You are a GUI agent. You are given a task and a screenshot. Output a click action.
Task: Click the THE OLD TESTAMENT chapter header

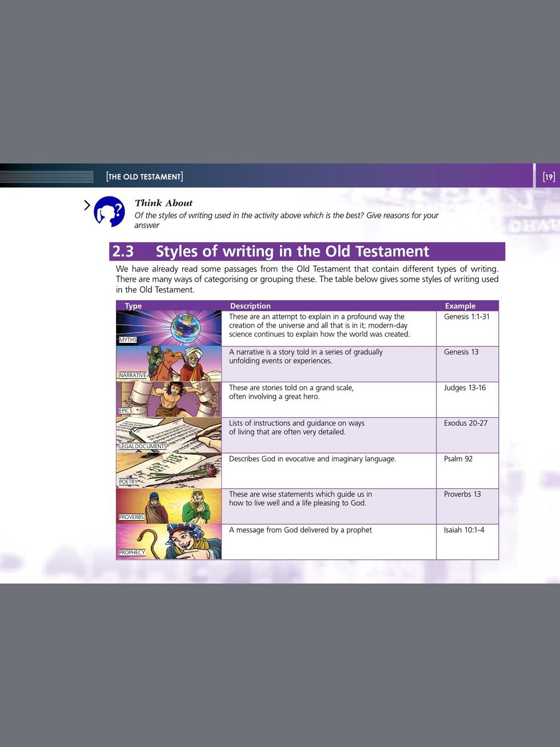click(145, 177)
